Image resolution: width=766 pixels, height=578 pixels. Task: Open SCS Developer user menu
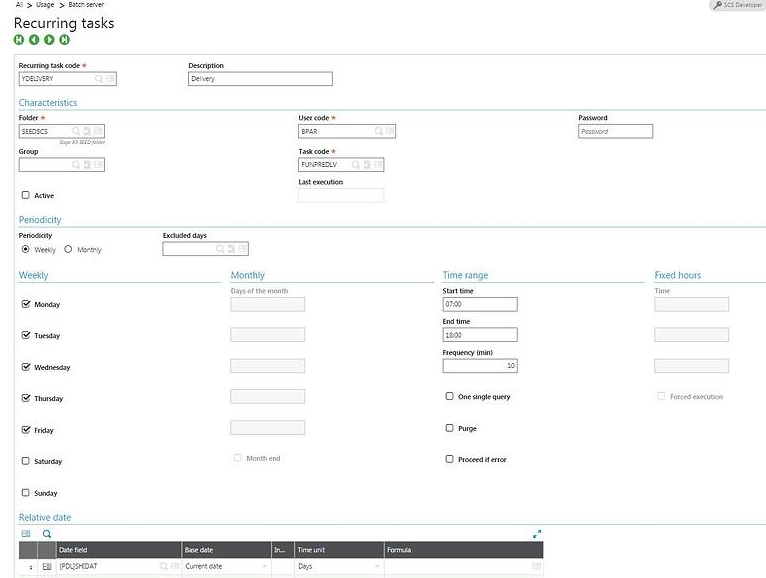(737, 5)
